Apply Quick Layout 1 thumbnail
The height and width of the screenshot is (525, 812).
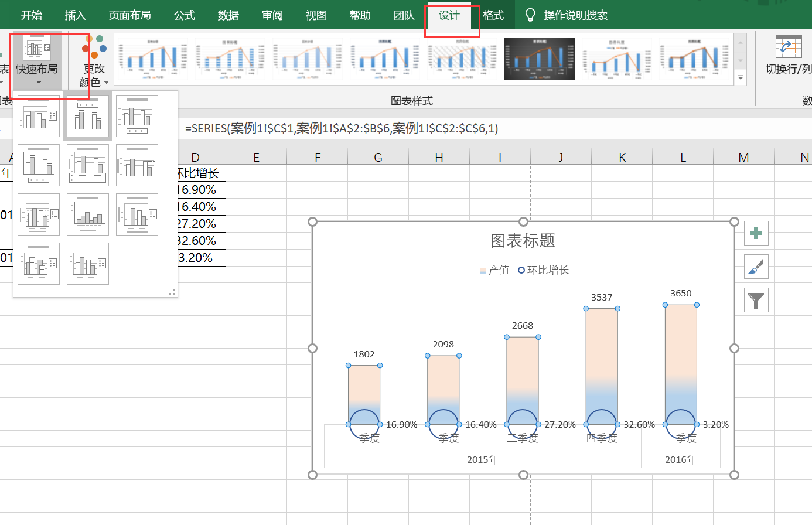38,115
